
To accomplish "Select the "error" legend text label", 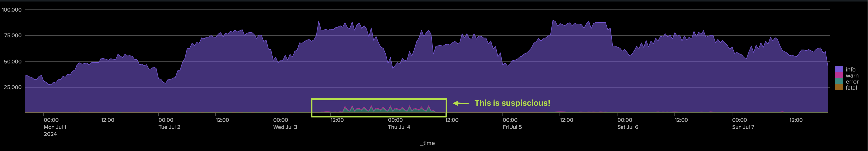I will click(x=852, y=82).
